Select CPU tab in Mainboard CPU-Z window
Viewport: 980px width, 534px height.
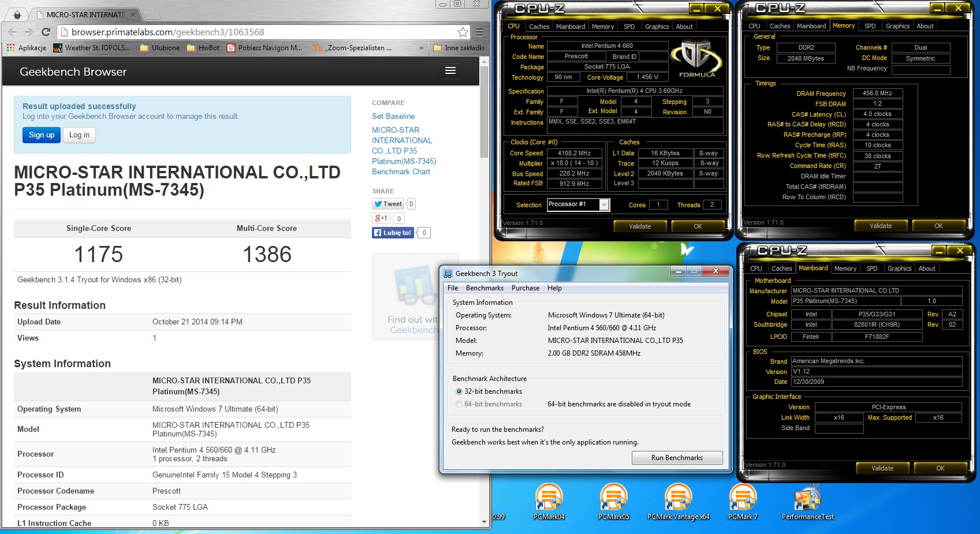point(756,268)
